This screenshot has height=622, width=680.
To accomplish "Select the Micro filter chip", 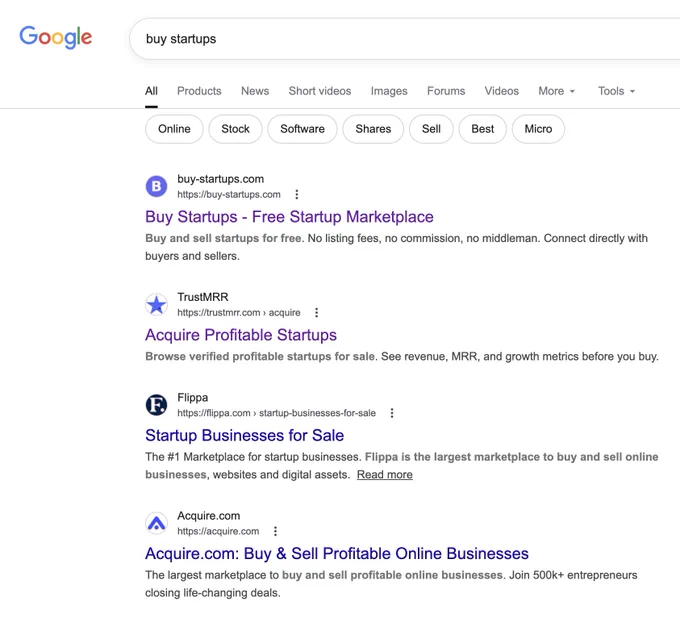I will (538, 129).
